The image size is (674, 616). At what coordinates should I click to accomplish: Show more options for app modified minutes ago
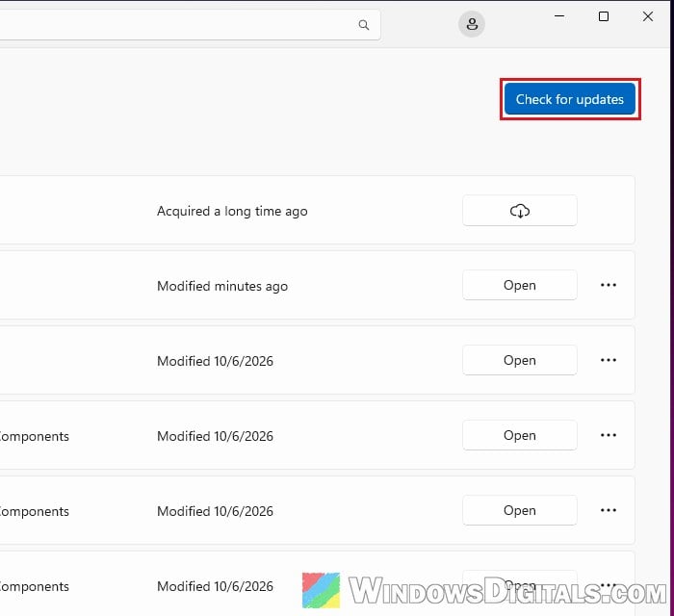pos(609,285)
